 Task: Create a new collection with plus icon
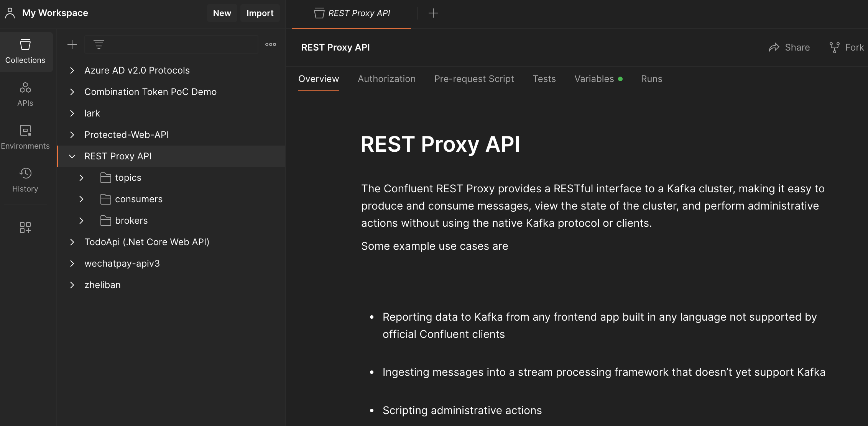(x=72, y=44)
